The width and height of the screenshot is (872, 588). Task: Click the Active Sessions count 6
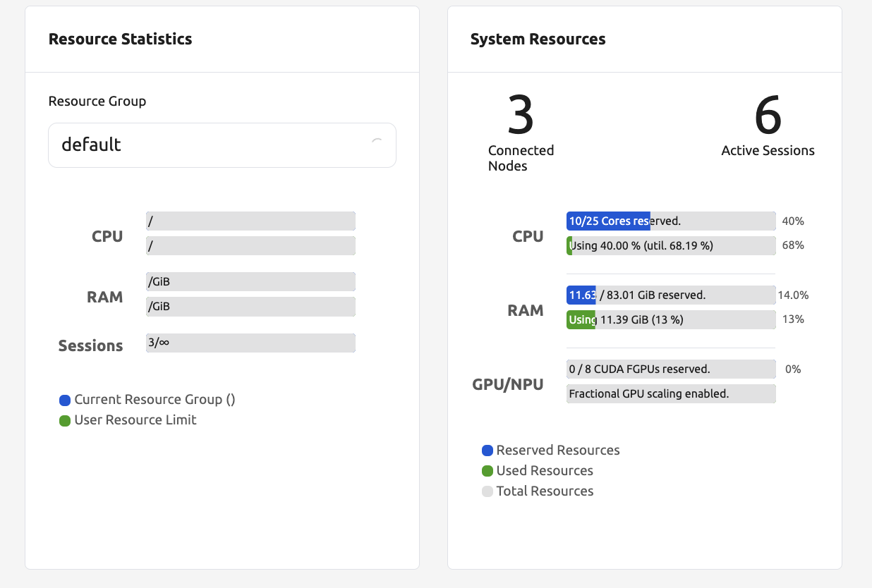[x=768, y=116]
